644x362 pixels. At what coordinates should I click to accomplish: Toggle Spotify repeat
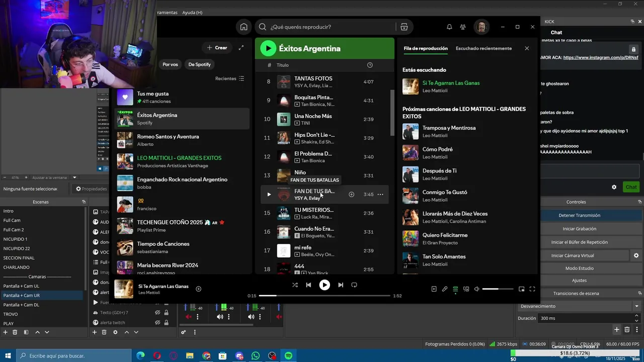tap(354, 285)
